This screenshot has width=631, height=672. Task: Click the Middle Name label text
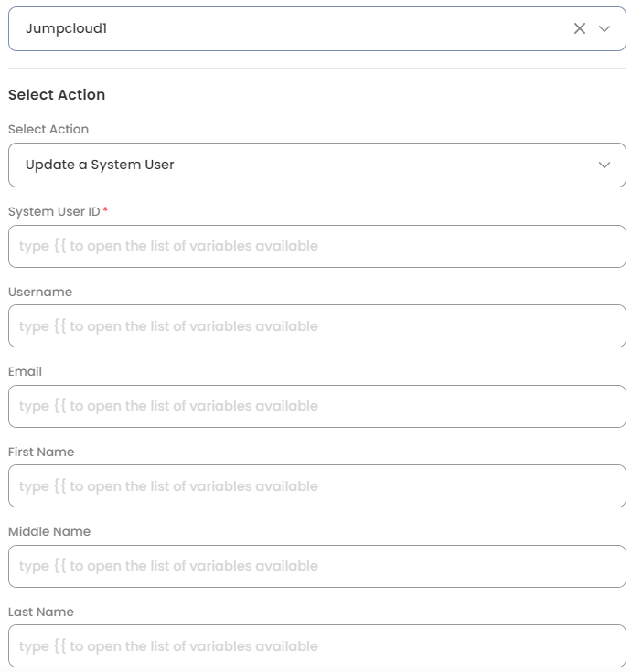pos(49,532)
